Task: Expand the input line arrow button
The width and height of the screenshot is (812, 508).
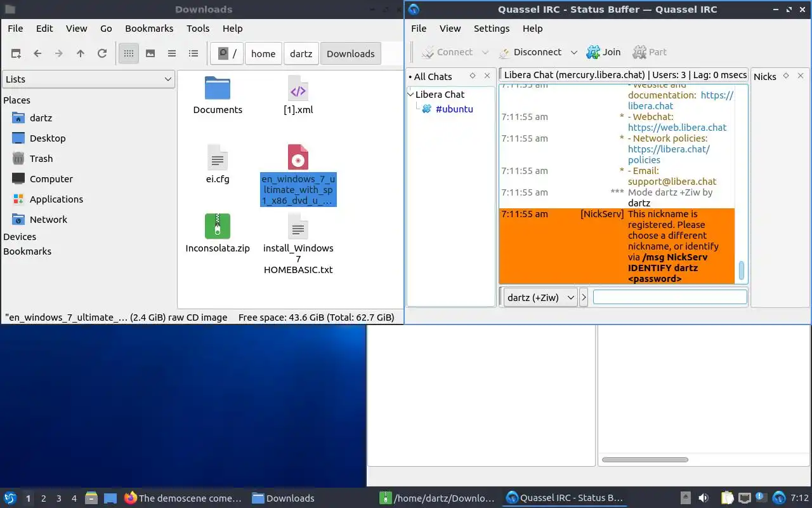Action: click(584, 297)
